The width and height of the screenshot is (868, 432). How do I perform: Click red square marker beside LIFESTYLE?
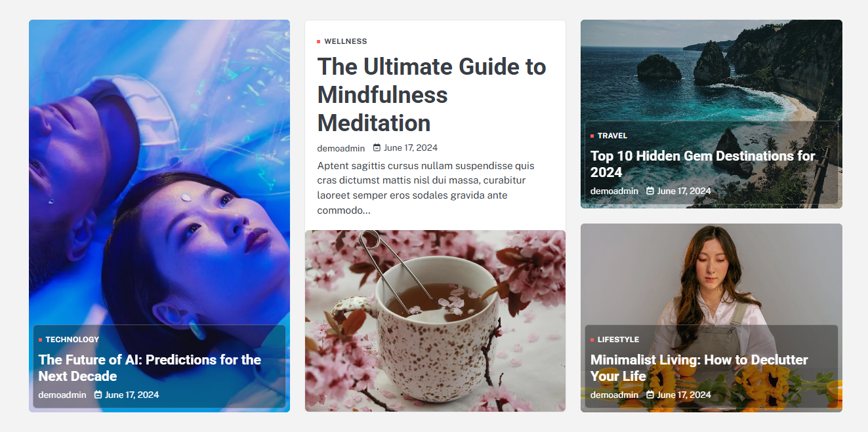[x=592, y=340]
